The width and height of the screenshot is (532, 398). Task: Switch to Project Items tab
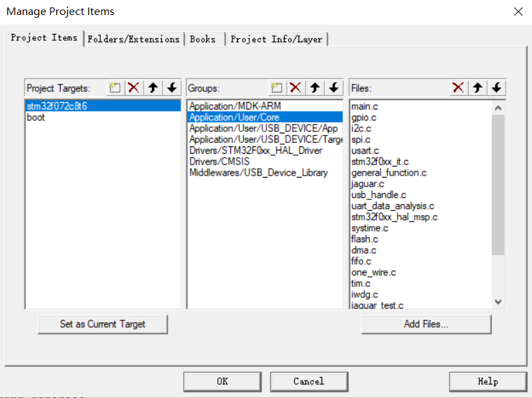click(44, 37)
